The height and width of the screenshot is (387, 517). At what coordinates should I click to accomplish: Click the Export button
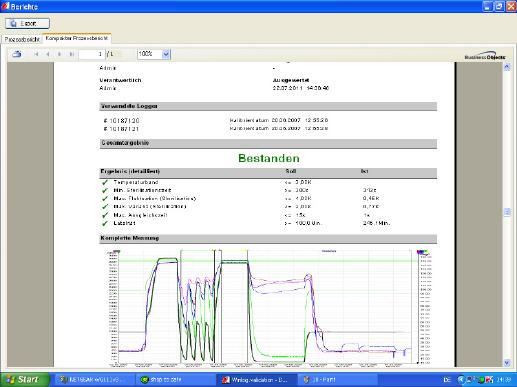click(x=27, y=23)
